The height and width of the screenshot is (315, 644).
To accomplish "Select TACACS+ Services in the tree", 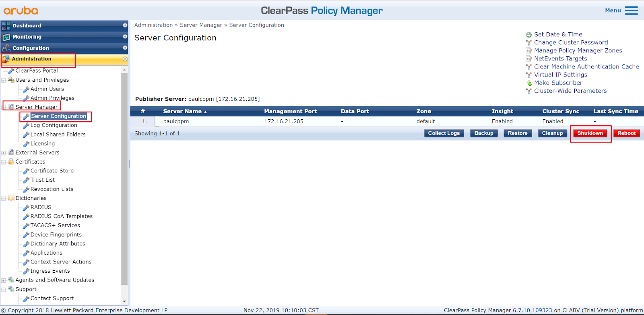I will [55, 226].
